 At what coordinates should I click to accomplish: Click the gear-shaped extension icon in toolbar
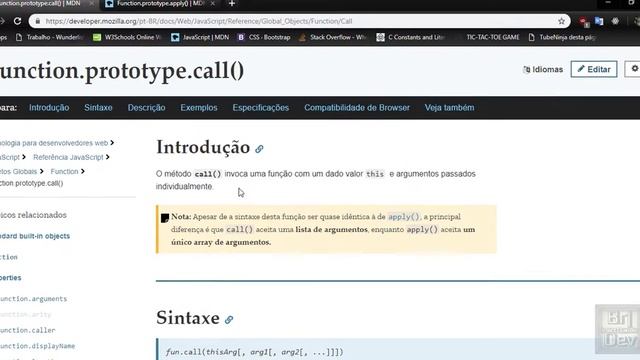pos(615,21)
